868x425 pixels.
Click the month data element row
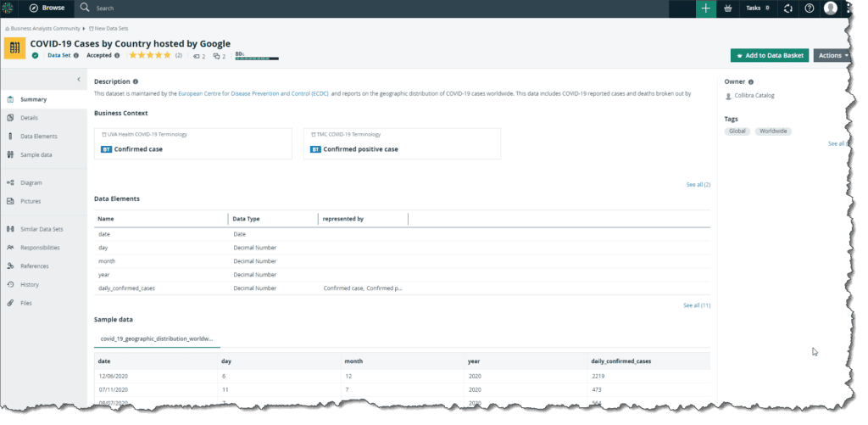pyautogui.click(x=402, y=261)
